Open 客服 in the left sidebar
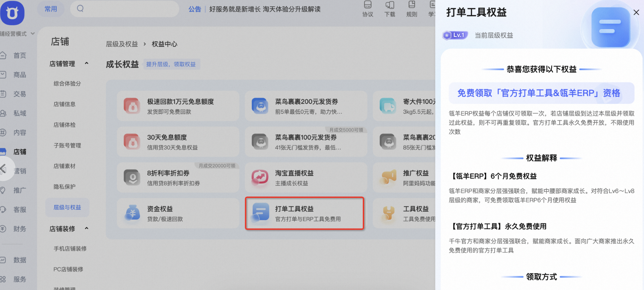Screen dimensions: 644x290 20,209
